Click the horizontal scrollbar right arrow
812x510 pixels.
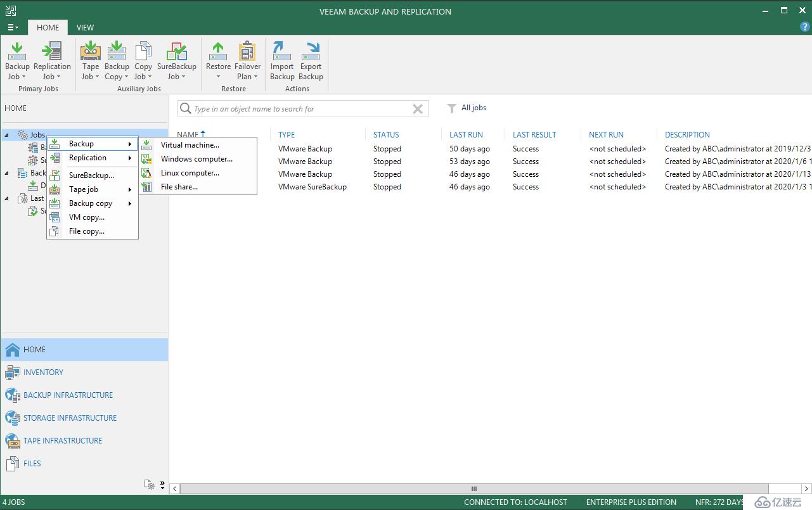tap(806, 488)
